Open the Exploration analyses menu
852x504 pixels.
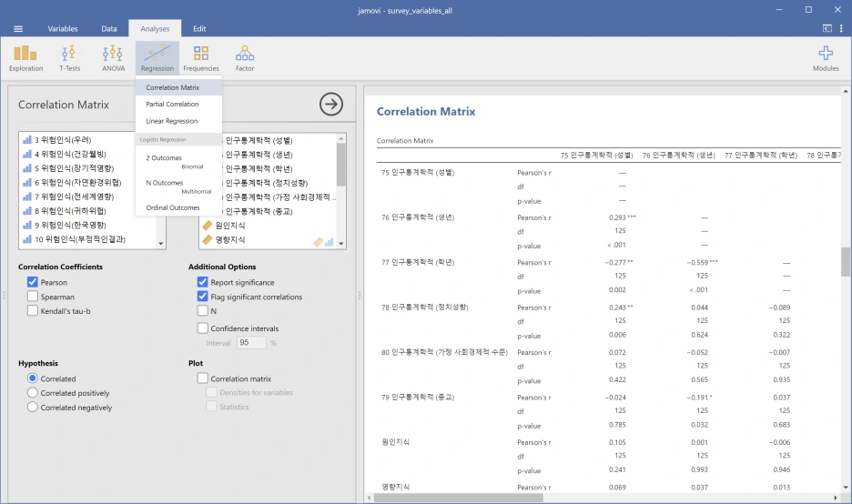pyautogui.click(x=25, y=58)
